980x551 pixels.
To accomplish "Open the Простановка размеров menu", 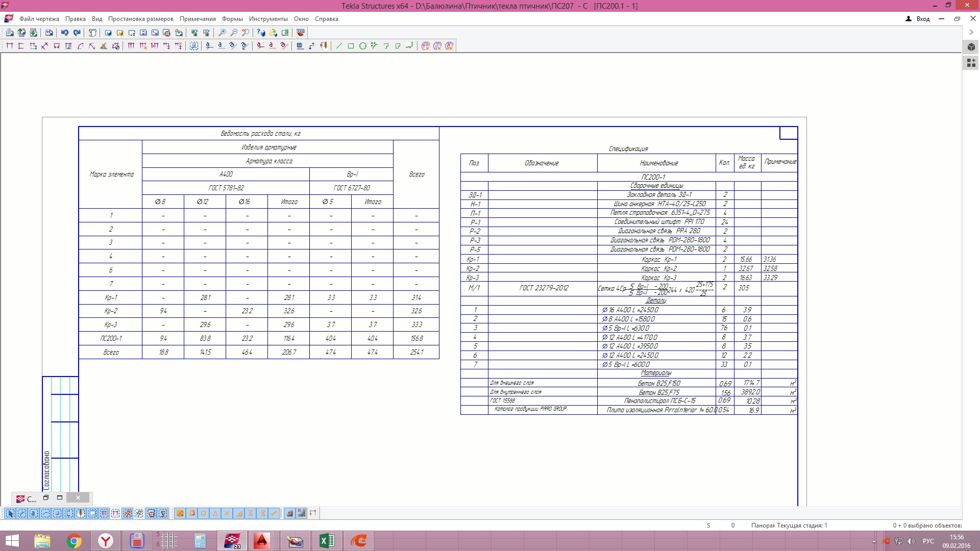I will (x=140, y=19).
